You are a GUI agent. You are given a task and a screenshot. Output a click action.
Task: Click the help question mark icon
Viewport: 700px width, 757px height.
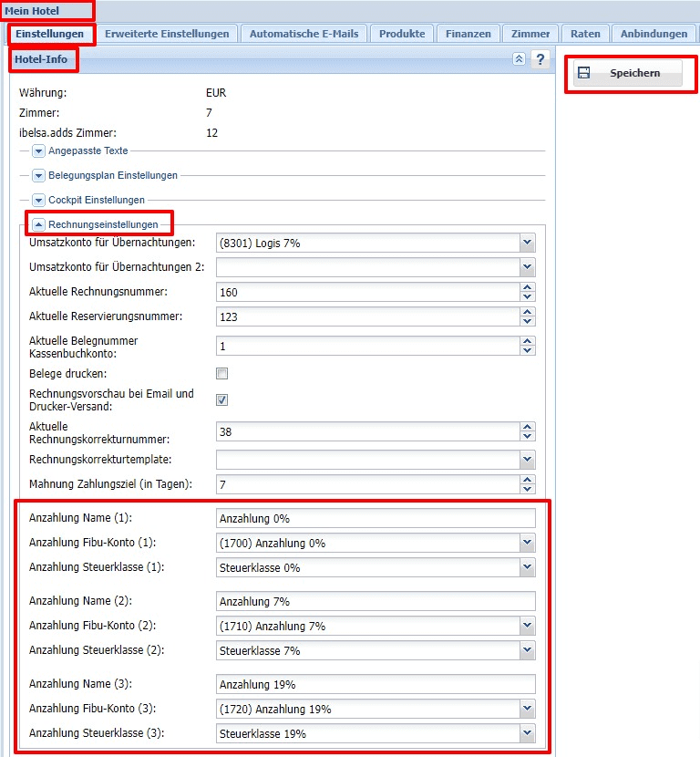point(540,59)
